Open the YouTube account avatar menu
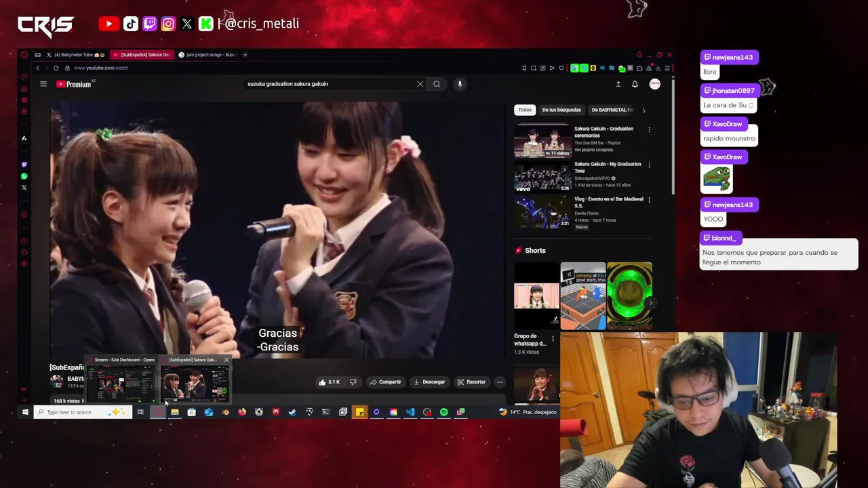The image size is (868, 488). coord(654,84)
